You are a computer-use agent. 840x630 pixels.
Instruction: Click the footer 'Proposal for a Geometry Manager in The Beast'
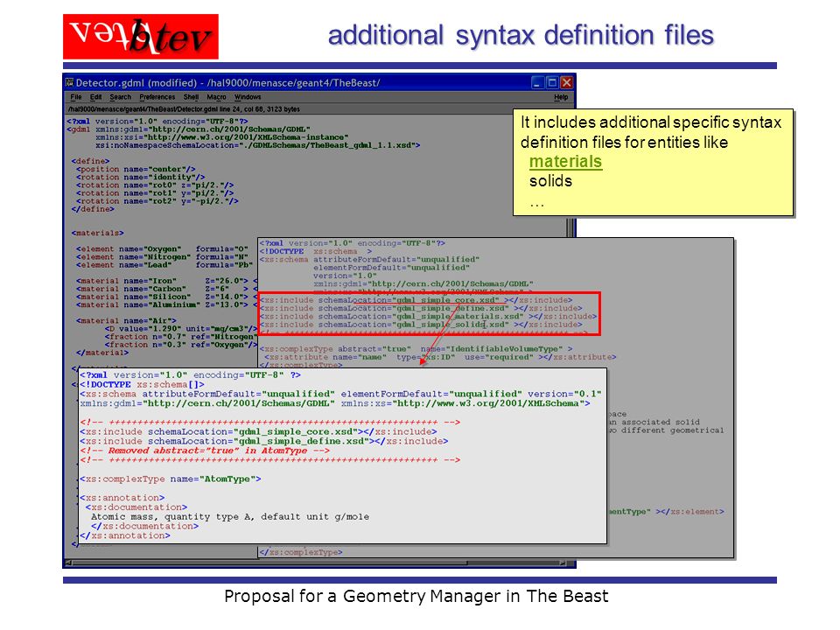pos(416,596)
